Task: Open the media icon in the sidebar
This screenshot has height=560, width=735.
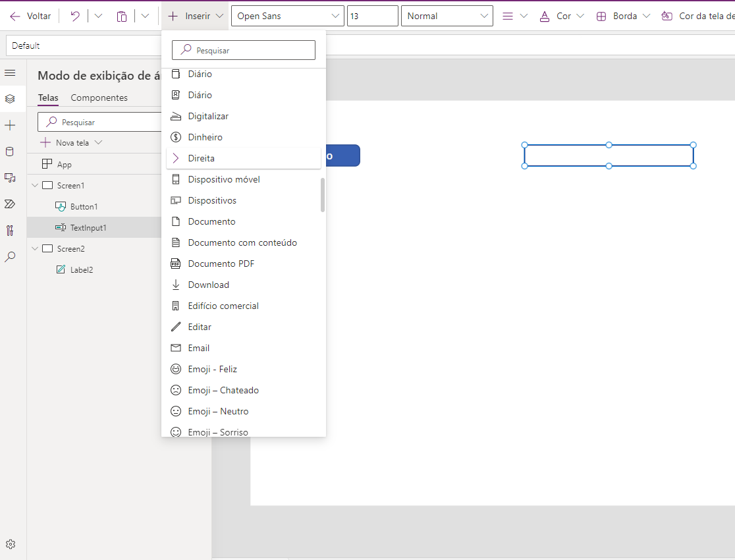Action: (x=10, y=178)
